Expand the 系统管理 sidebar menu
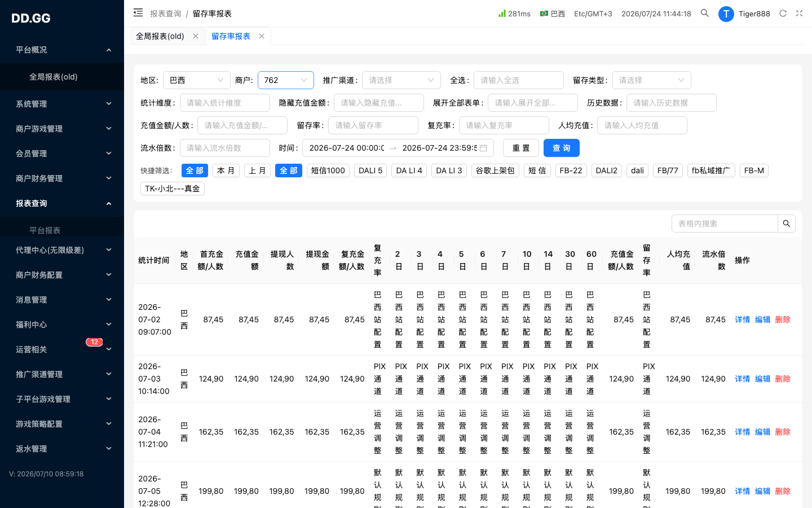Viewport: 812px width, 508px height. pyautogui.click(x=62, y=104)
